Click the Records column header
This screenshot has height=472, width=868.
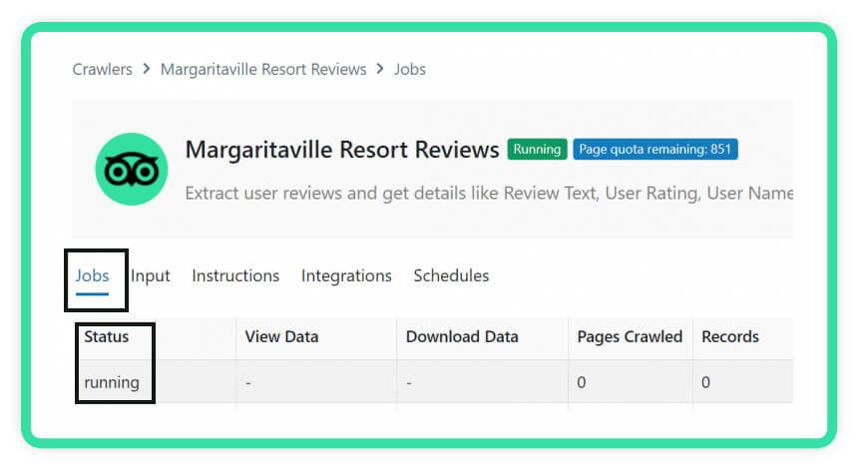click(730, 337)
